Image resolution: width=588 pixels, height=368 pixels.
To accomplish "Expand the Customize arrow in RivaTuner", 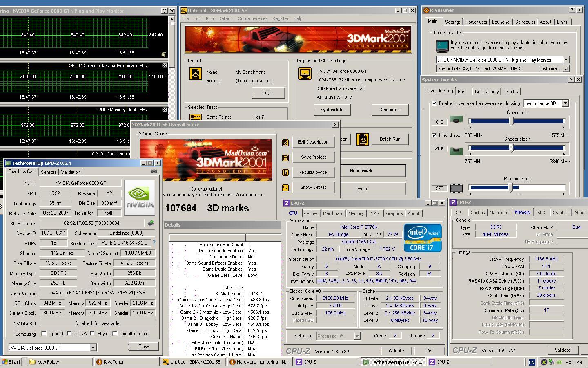I will 566,69.
